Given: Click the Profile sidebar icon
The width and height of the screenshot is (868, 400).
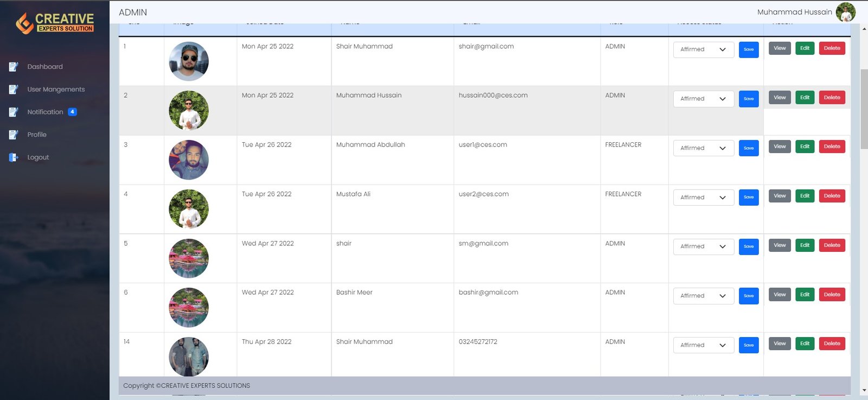Looking at the screenshot, I should (x=14, y=135).
